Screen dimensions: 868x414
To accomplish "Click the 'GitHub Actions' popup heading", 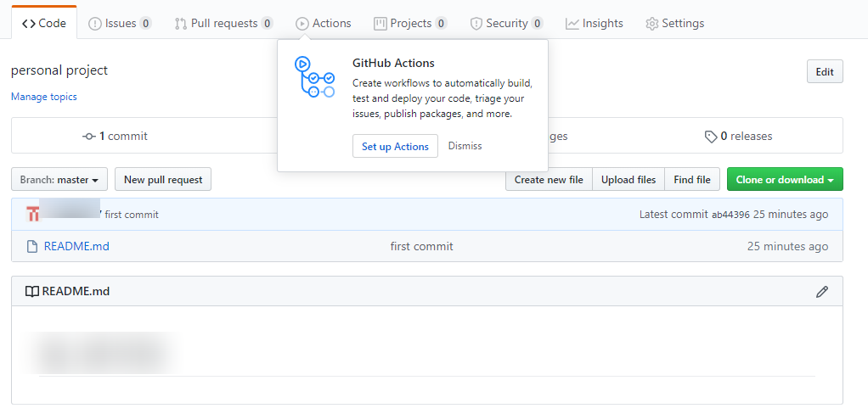I will tap(393, 63).
